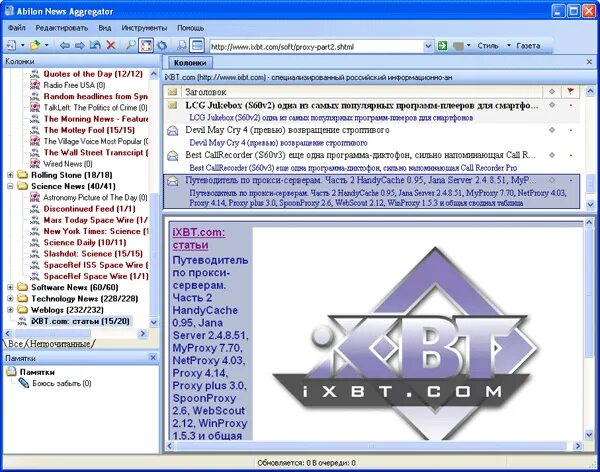The image size is (600, 472).
Task: Open the Помощь menu
Action: pyautogui.click(x=191, y=28)
